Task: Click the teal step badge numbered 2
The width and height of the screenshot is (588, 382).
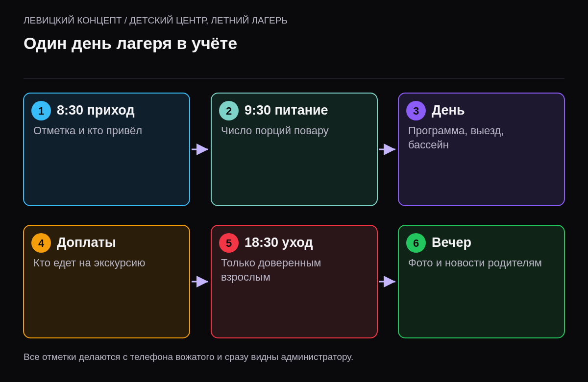Action: tap(229, 111)
